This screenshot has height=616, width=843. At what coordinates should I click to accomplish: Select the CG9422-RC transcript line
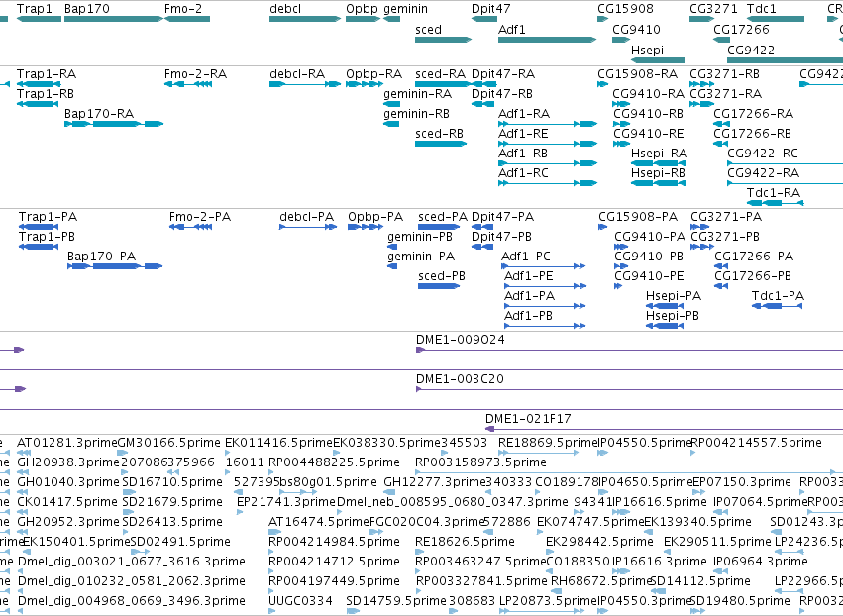click(785, 163)
